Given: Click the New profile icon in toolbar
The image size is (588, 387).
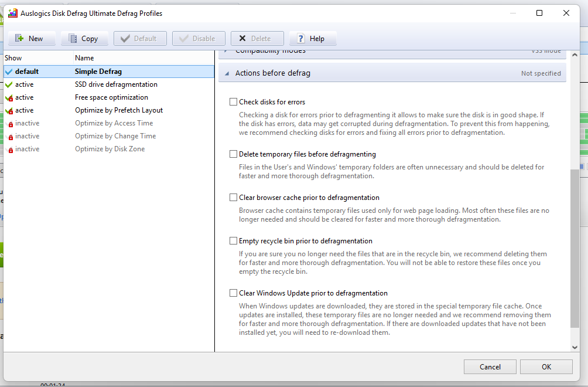Looking at the screenshot, I should point(19,39).
